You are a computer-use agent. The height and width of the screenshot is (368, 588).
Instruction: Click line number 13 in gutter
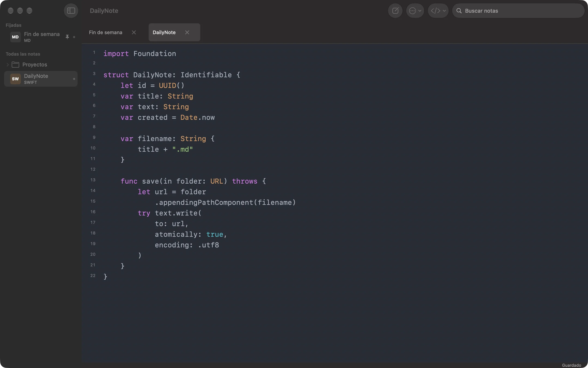[x=93, y=180]
